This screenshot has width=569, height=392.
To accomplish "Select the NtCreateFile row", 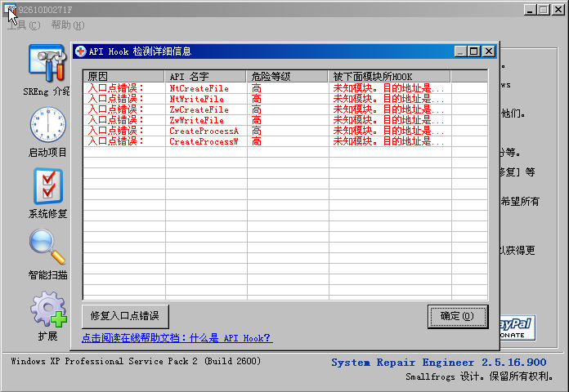I will pyautogui.click(x=285, y=88).
